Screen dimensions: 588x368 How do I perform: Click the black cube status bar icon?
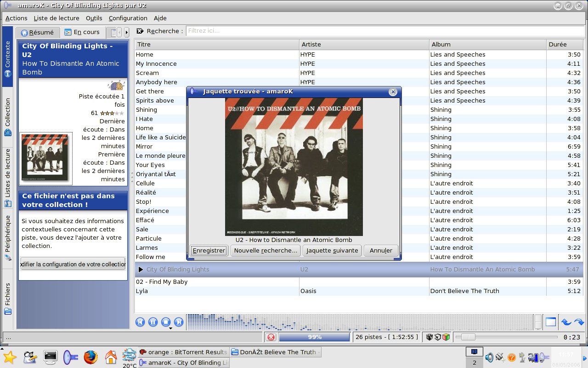click(430, 337)
